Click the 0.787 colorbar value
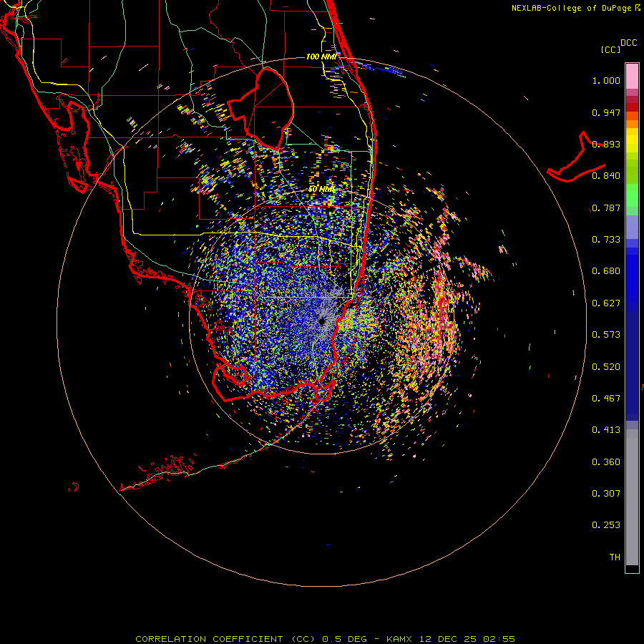The height and width of the screenshot is (644, 644). point(606,208)
